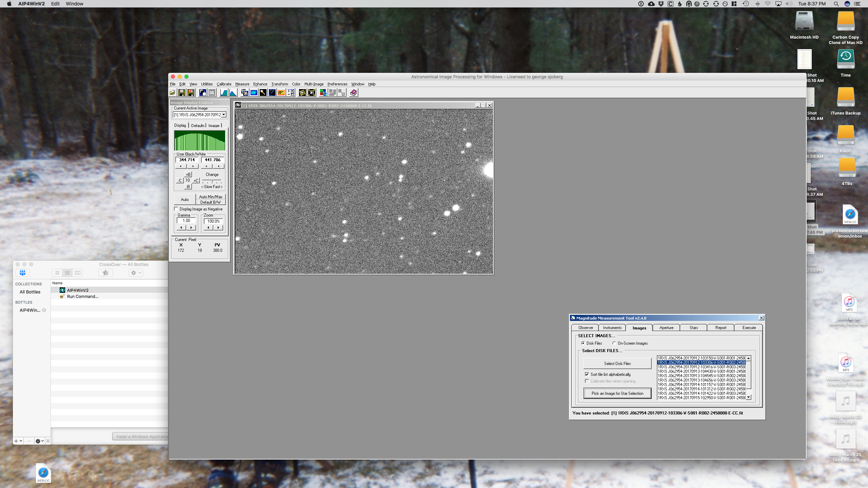Click the FFT toolbar icon

pos(281,93)
